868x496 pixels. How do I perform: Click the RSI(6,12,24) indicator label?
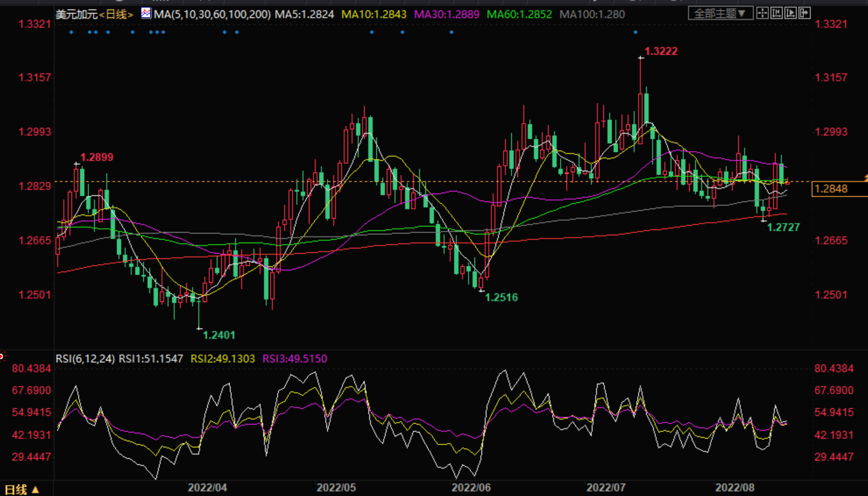pyautogui.click(x=85, y=359)
